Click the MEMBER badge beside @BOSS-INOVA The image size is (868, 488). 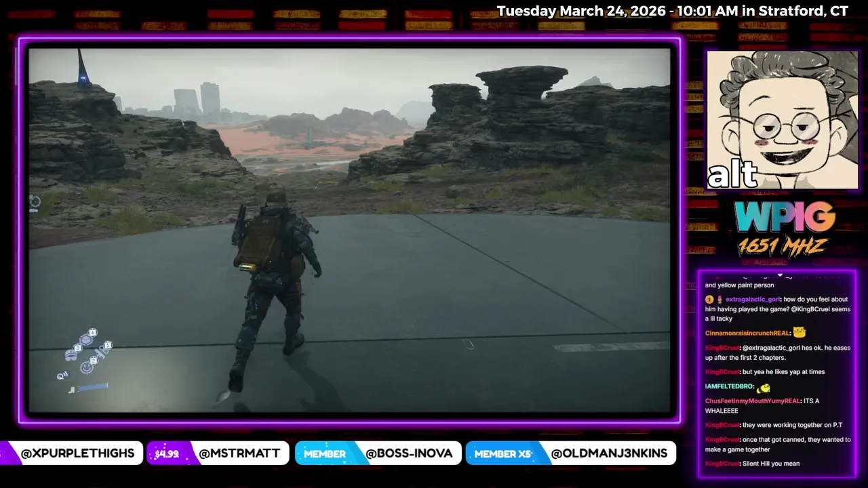(325, 453)
